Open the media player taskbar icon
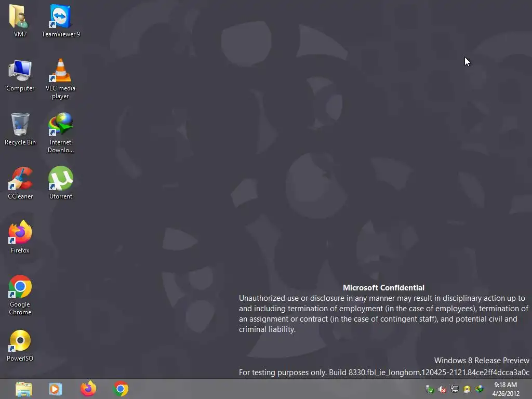 point(55,389)
